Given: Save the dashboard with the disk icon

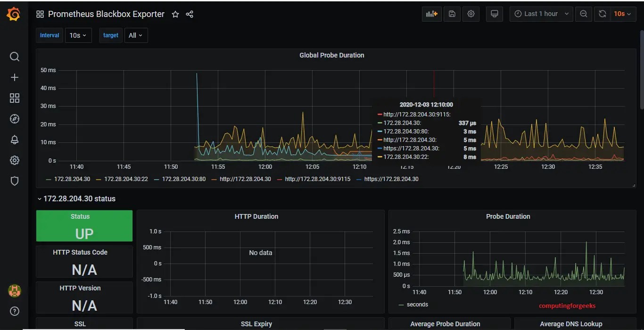Looking at the screenshot, I should click(452, 14).
